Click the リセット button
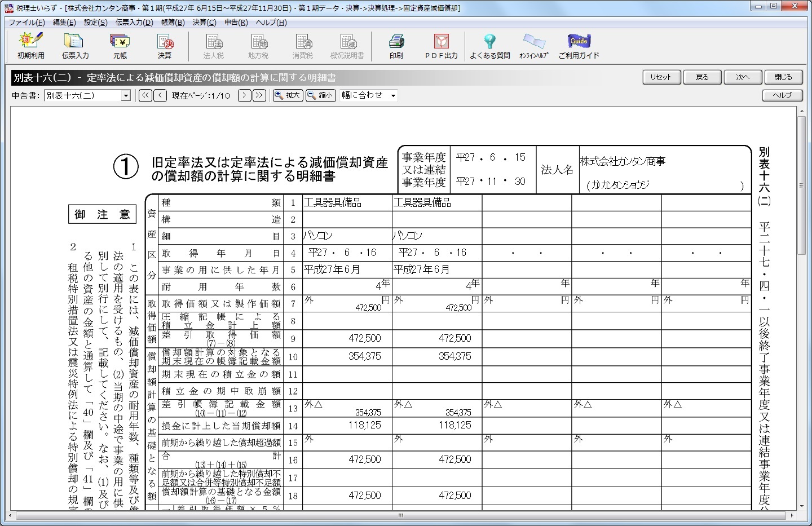The image size is (812, 526). point(661,77)
